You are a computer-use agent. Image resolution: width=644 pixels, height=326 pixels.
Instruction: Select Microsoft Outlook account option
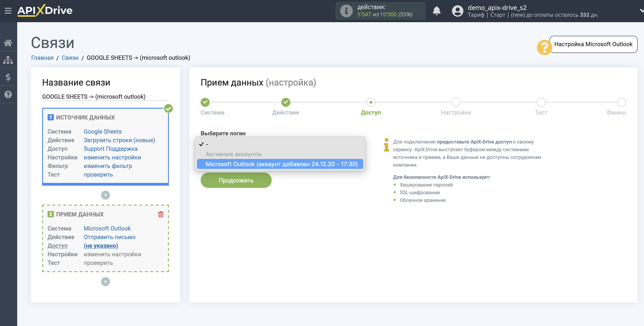(280, 164)
